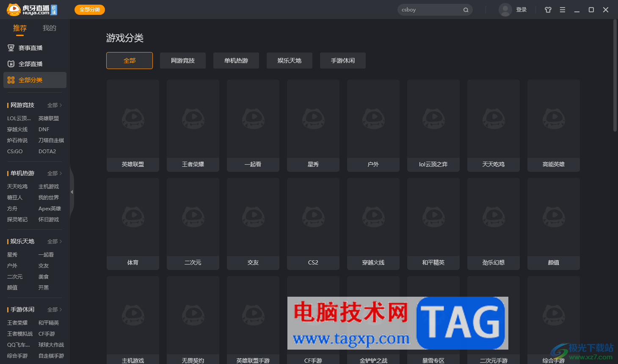Image resolution: width=618 pixels, height=364 pixels.
Task: Select the 单机热游 category filter
Action: click(236, 61)
